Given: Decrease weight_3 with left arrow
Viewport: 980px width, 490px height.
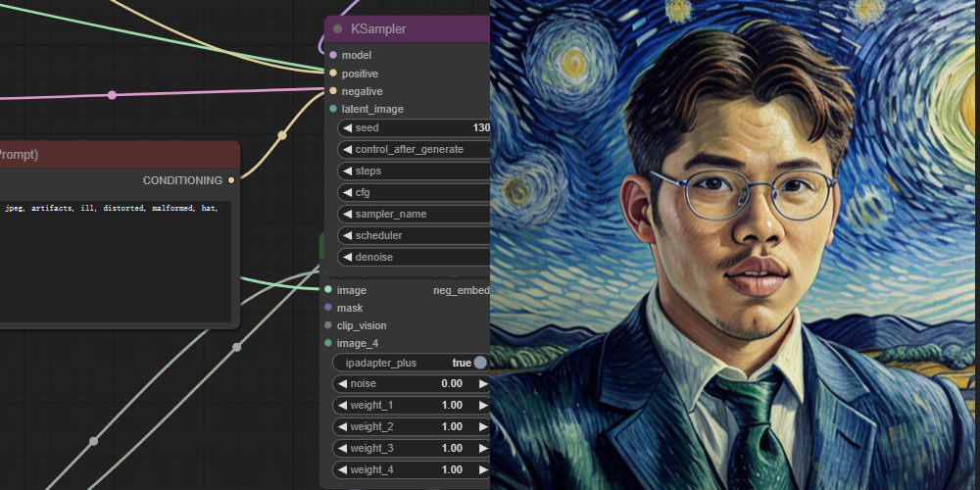Looking at the screenshot, I should pos(342,448).
